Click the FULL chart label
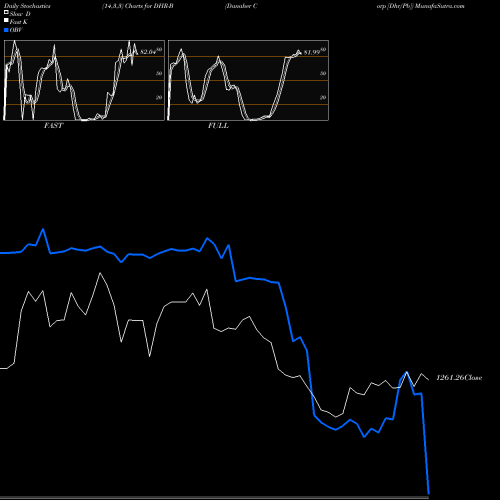The image size is (500, 500). click(218, 125)
